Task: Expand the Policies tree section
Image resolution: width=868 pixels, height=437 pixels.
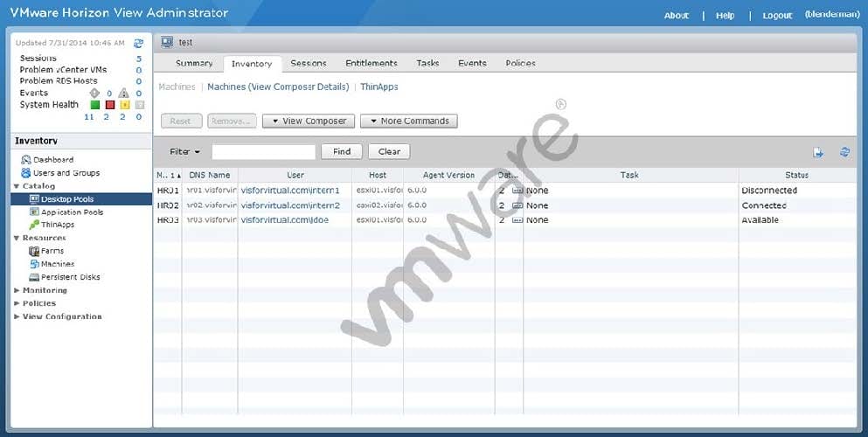Action: [x=17, y=303]
